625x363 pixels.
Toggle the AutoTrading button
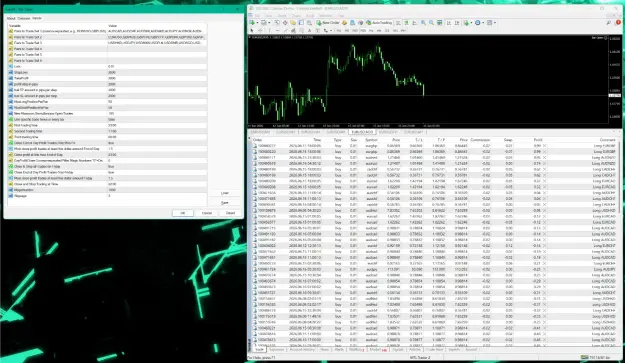click(379, 23)
